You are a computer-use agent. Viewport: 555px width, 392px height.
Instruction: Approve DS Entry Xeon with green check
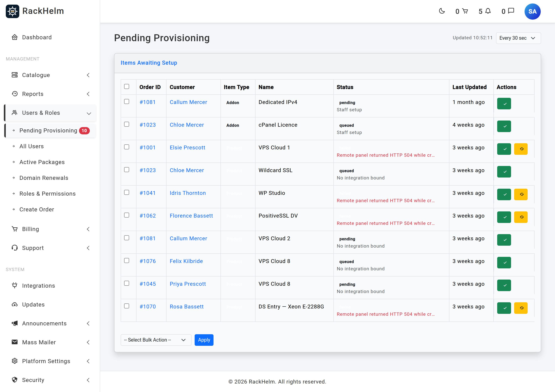click(504, 308)
